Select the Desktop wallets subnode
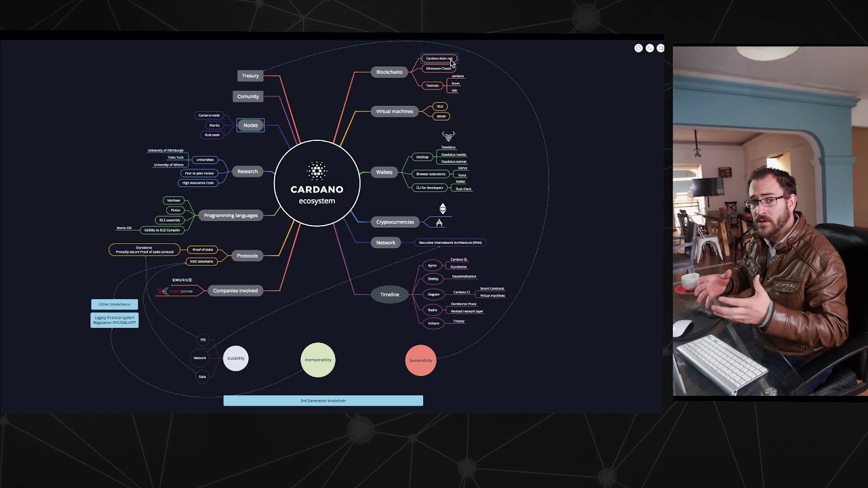This screenshot has width=868, height=488. coord(422,157)
